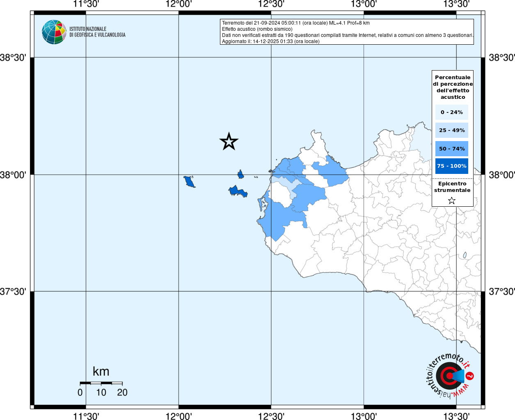Click the km scale bar
The image size is (515, 420).
(x=101, y=383)
